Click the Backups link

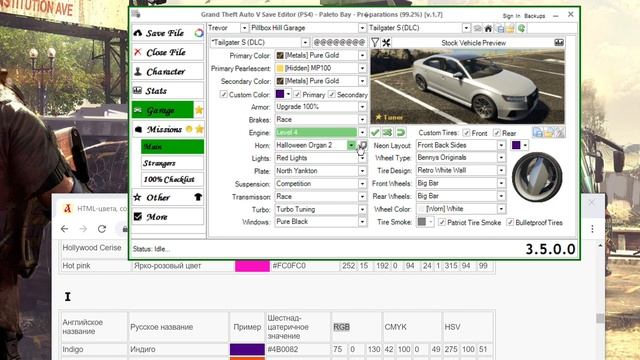click(535, 16)
